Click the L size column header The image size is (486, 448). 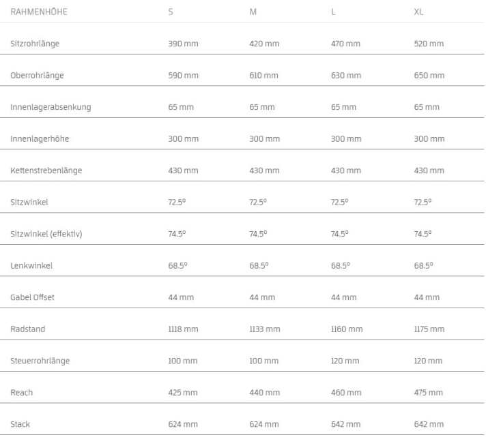(x=333, y=12)
